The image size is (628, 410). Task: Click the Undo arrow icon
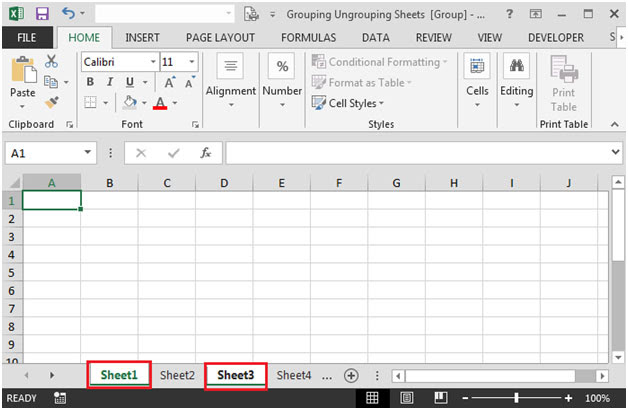click(x=68, y=14)
